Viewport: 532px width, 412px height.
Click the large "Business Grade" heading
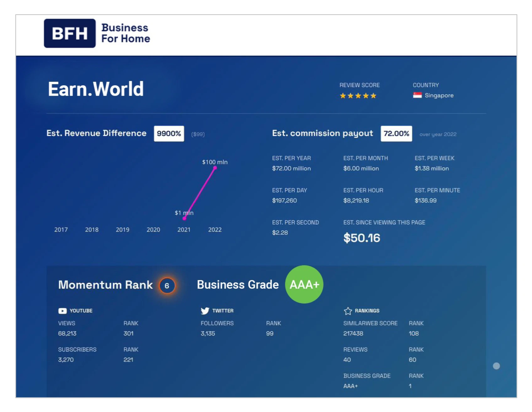[x=238, y=285]
